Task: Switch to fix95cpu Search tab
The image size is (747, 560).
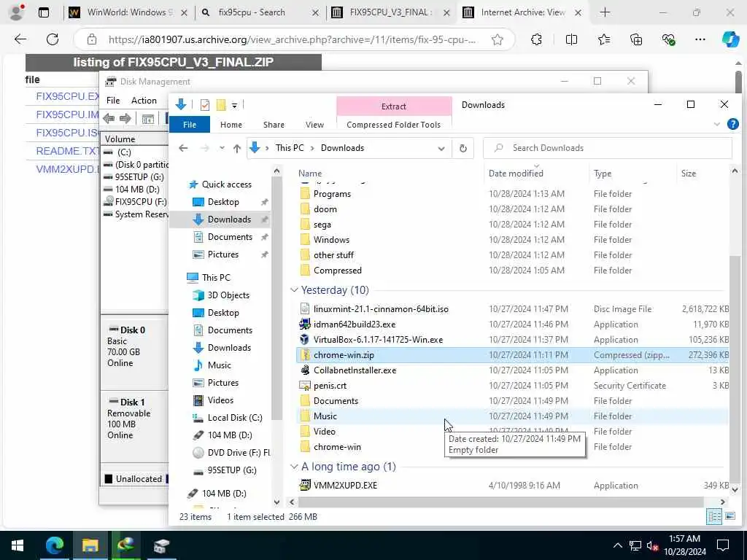Action: click(260, 12)
